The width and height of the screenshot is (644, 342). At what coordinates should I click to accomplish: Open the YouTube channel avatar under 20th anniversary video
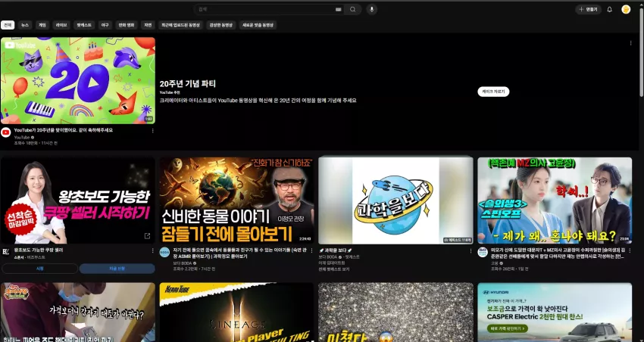click(6, 132)
